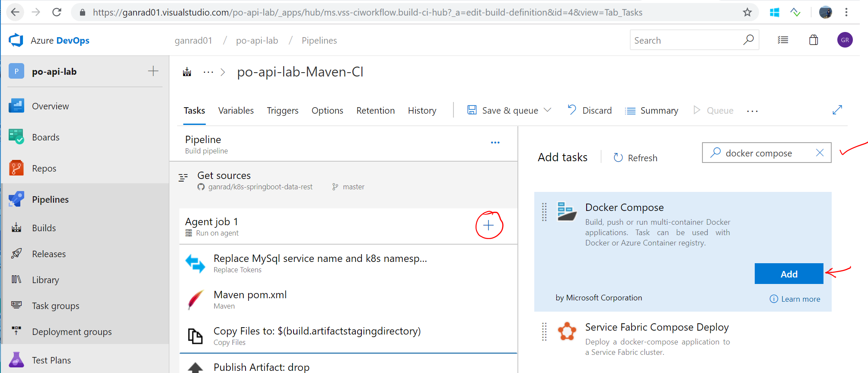Open the pipeline Summary

[652, 111]
